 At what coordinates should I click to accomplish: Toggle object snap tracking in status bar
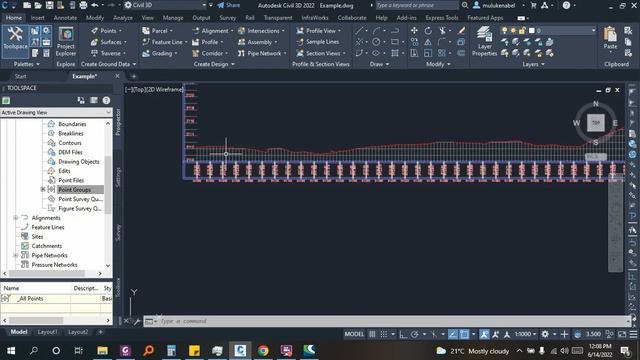(453, 334)
